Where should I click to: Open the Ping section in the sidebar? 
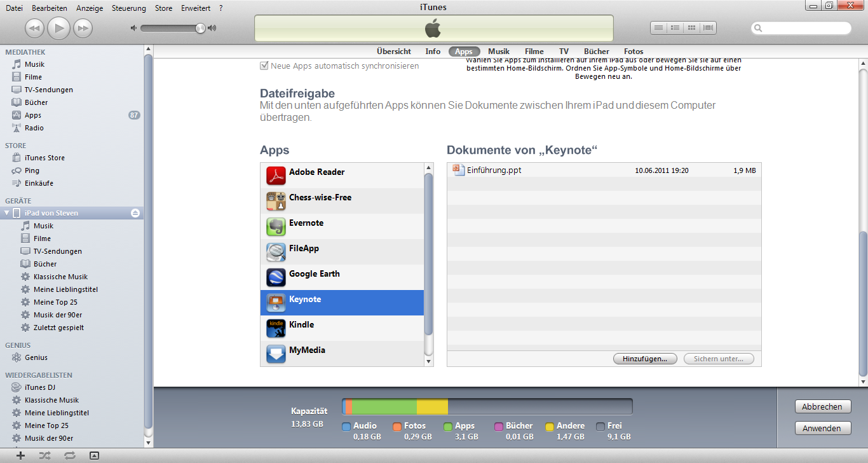coord(38,170)
